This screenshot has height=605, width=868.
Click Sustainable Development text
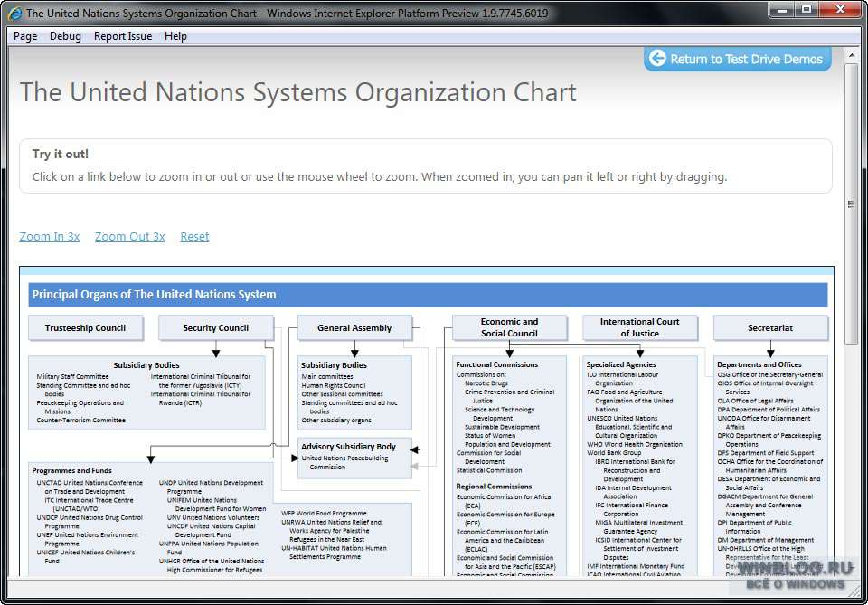click(502, 427)
